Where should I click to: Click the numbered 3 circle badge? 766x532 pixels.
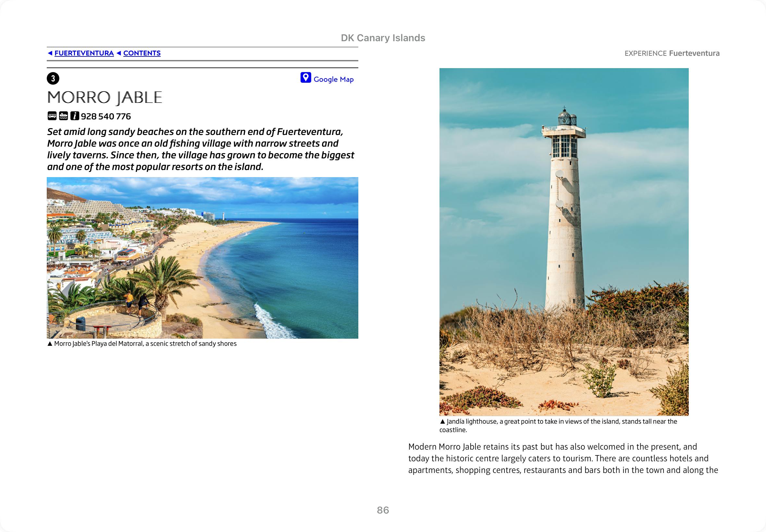coord(53,79)
